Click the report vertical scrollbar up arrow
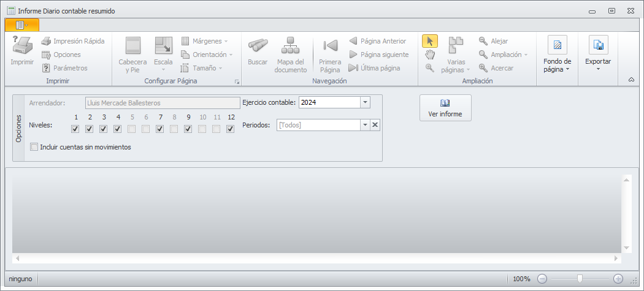 tap(627, 180)
